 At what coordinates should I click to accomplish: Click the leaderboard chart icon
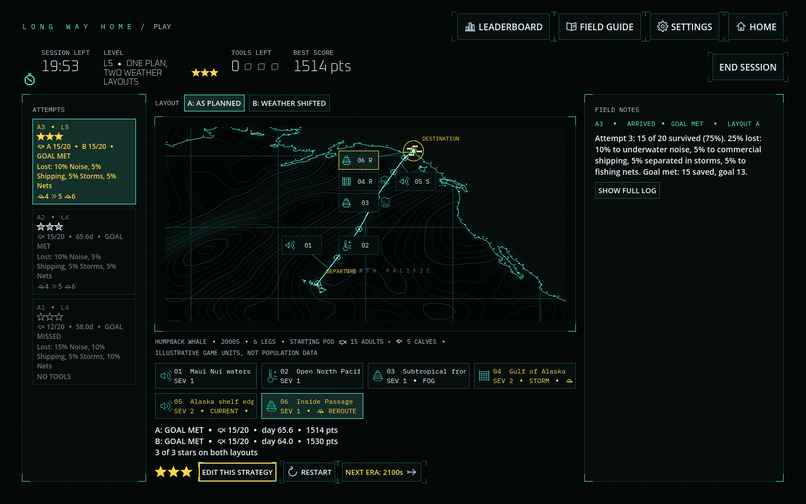pos(470,27)
